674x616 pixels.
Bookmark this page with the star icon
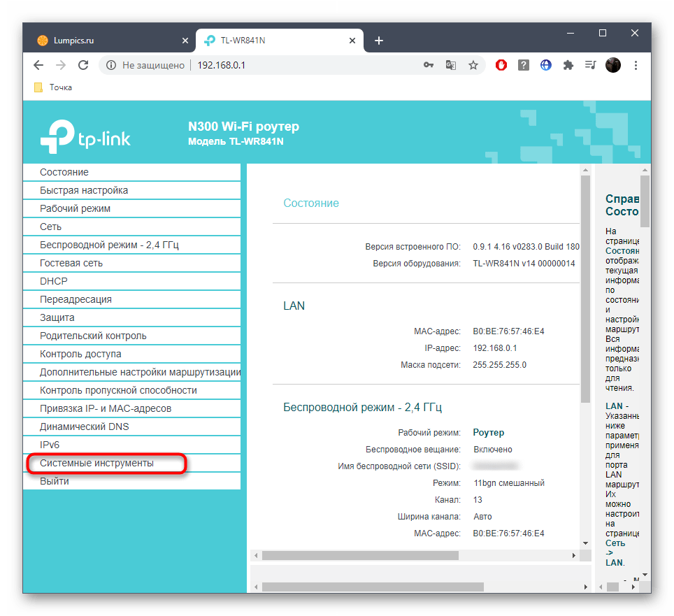[x=473, y=65]
